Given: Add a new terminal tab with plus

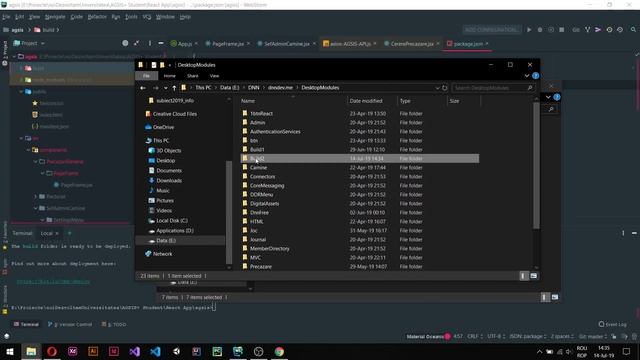Looking at the screenshot, I should click(x=69, y=233).
